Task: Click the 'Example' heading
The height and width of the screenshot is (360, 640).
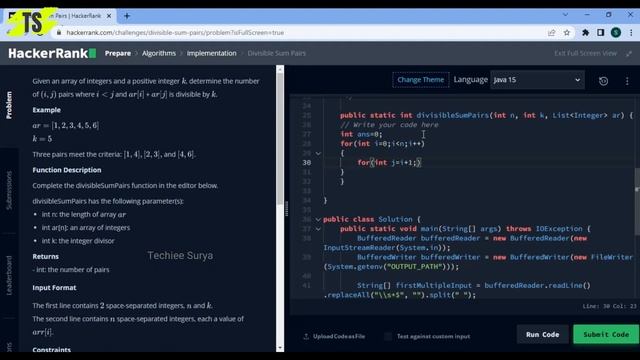Action: [x=47, y=110]
